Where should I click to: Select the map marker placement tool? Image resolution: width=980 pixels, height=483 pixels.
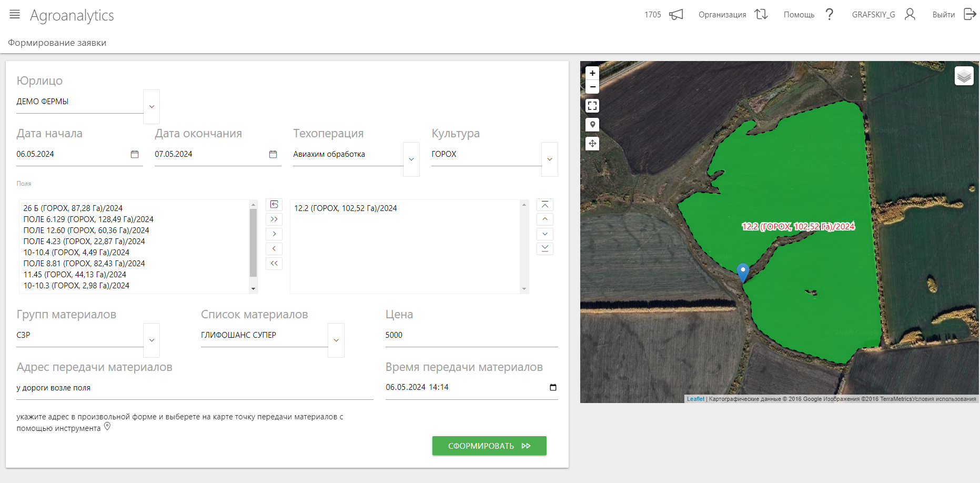pos(592,125)
